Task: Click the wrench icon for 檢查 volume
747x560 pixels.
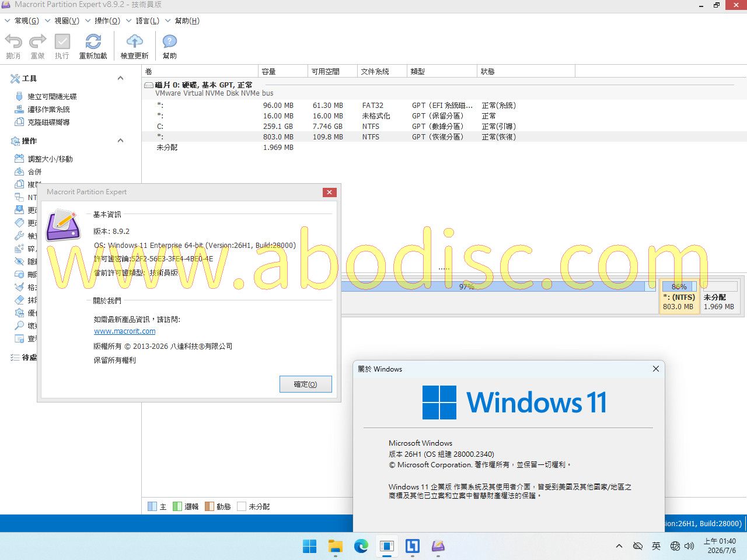Action: [x=19, y=236]
